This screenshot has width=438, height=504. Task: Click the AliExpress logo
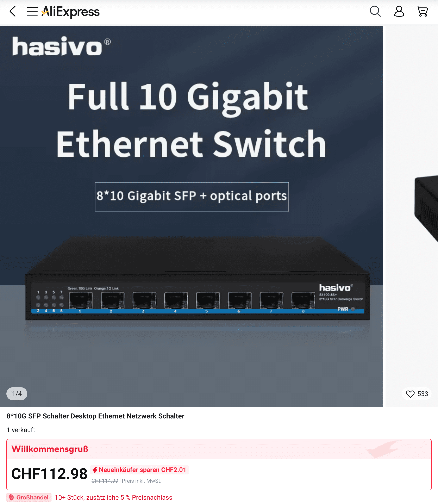click(x=70, y=12)
